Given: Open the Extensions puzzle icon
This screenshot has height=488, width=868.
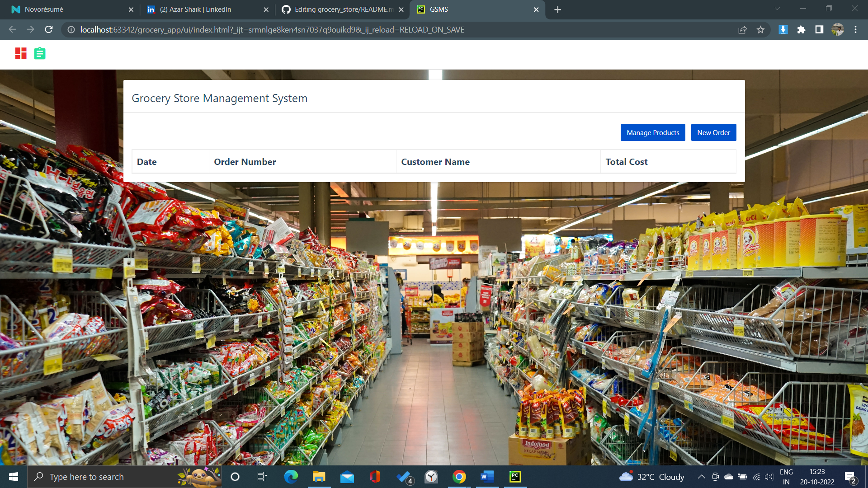Looking at the screenshot, I should point(801,29).
